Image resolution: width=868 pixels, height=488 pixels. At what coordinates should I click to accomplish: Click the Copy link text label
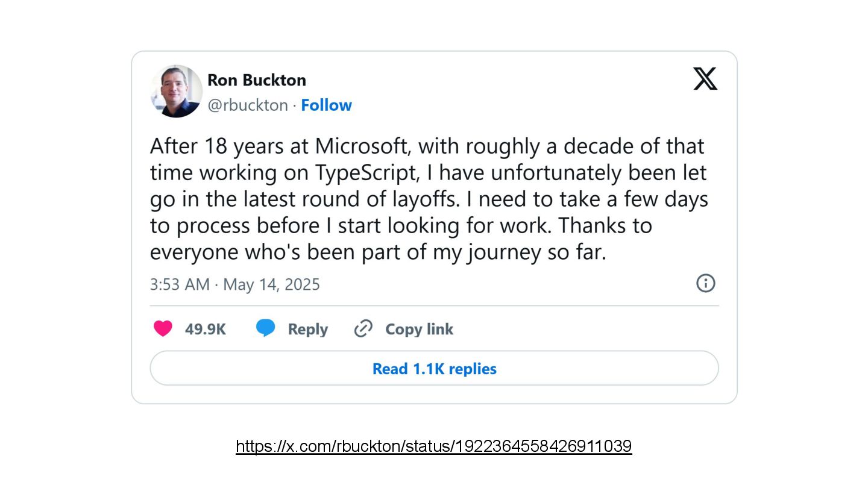(419, 330)
